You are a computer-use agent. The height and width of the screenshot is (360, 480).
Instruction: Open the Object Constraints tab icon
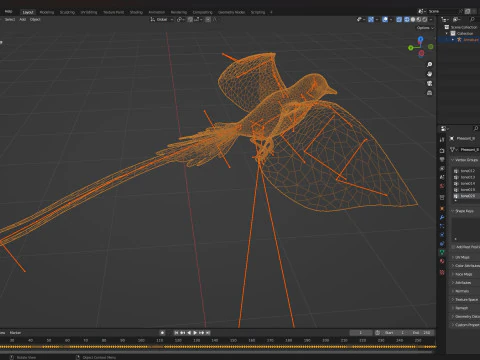(442, 244)
